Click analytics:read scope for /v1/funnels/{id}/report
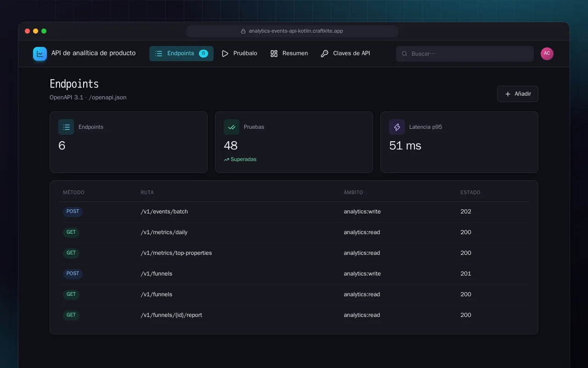The height and width of the screenshot is (368, 588). [x=362, y=315]
